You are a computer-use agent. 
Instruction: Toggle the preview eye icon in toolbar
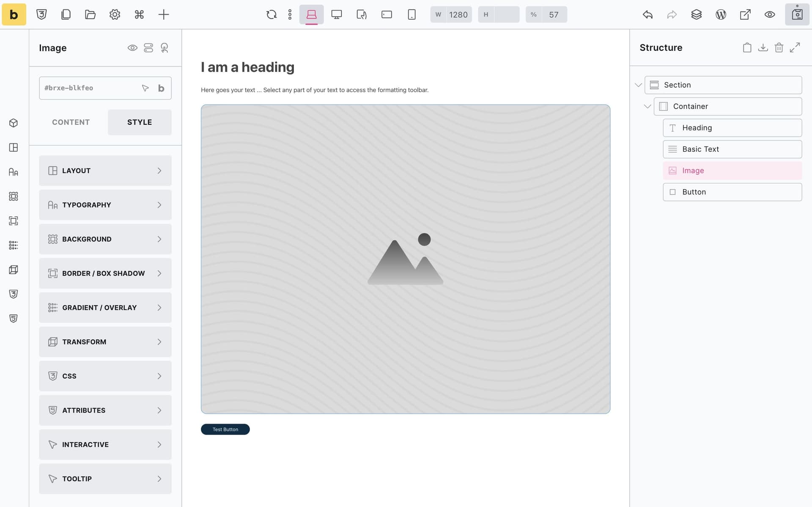[770, 14]
